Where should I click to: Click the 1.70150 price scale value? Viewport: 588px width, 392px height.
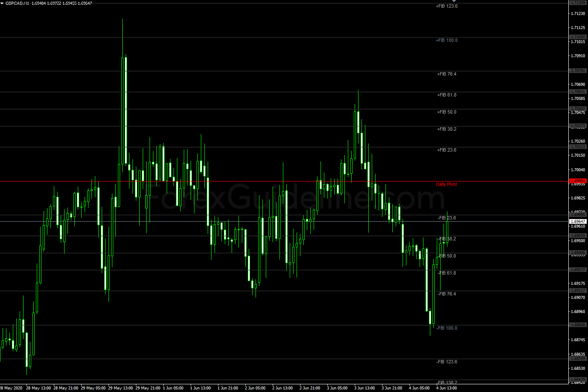(578, 155)
